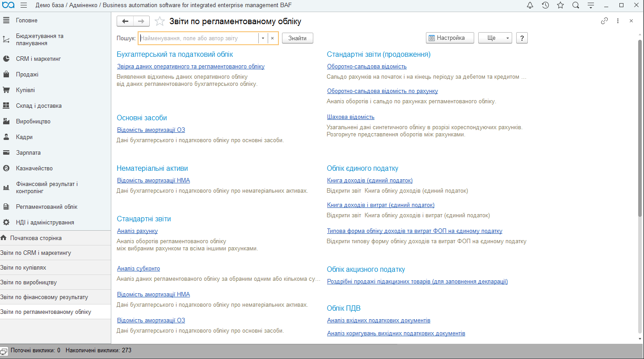Screen dimensions: 644x359
Task: Open Відомість амортизації НМА under Нематеріальні активи
Action: coord(153,180)
